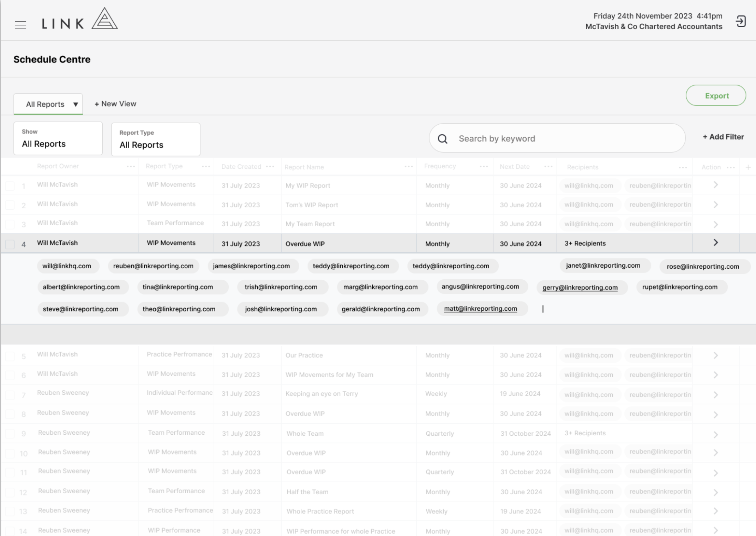
Task: Tick checkbox for row 12 Half the Team
Action: (x=10, y=492)
